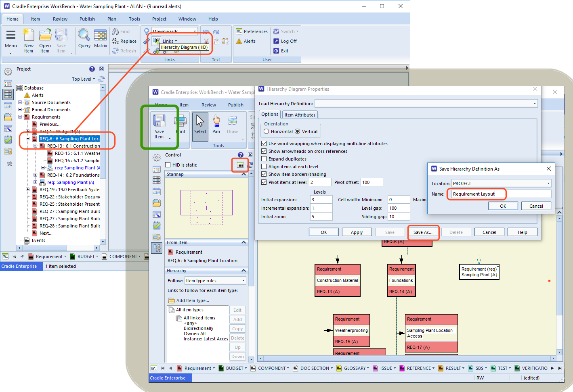Viewport: 573px width, 392px height.
Task: Click the Switch tool in User group
Action: 286,31
